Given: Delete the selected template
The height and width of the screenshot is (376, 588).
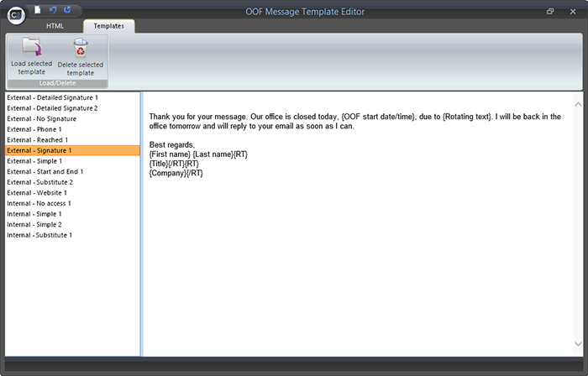Looking at the screenshot, I should point(81,57).
